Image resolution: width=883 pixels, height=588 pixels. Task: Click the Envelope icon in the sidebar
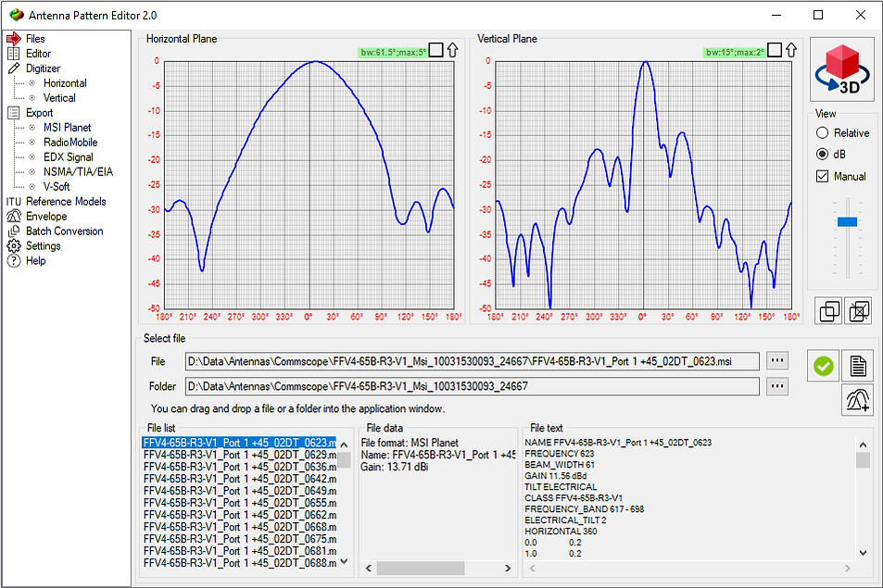[13, 216]
